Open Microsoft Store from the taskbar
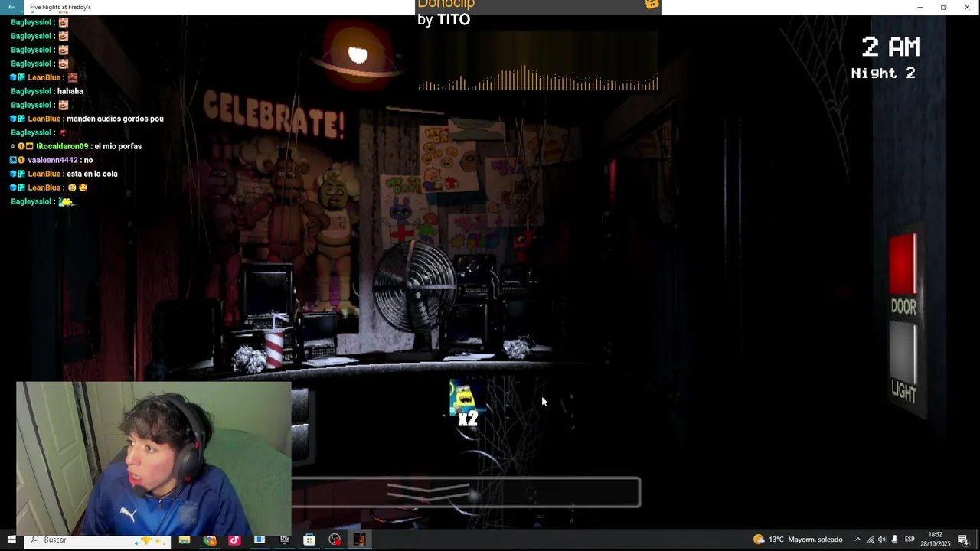The height and width of the screenshot is (551, 980). (x=309, y=540)
